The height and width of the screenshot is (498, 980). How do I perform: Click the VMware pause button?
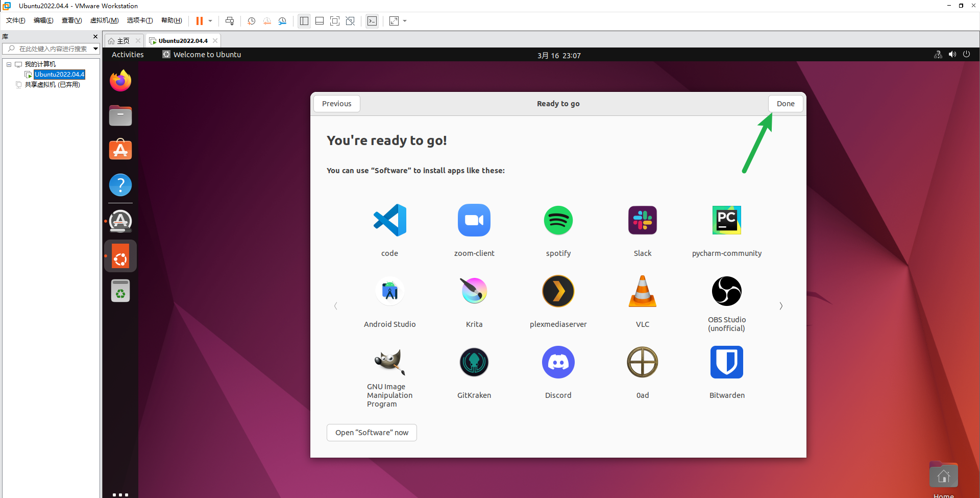click(200, 21)
